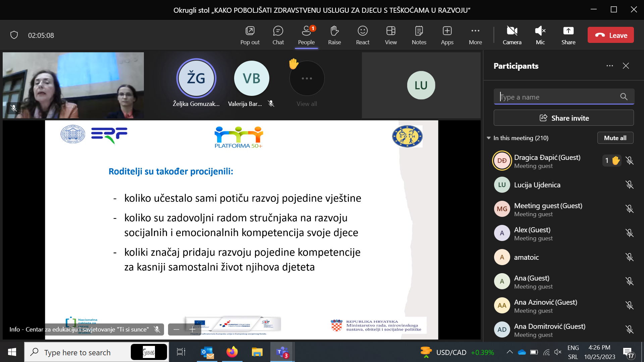Open USD/CAD taskbar widget
The image size is (644, 362).
[457, 352]
